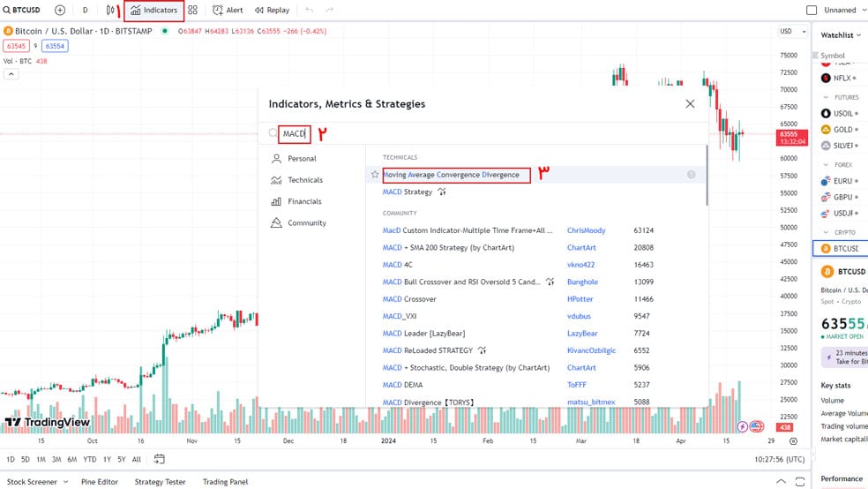Add MacD Custom Indicator-Multiple Time Frame

pyautogui.click(x=468, y=230)
